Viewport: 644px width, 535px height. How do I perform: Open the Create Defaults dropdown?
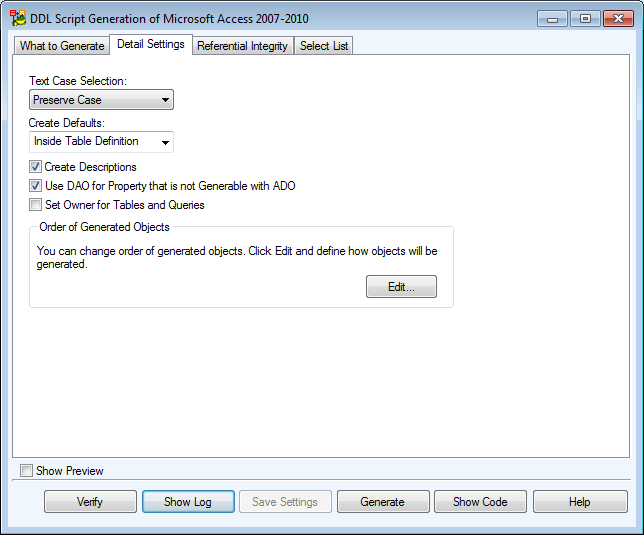101,142
